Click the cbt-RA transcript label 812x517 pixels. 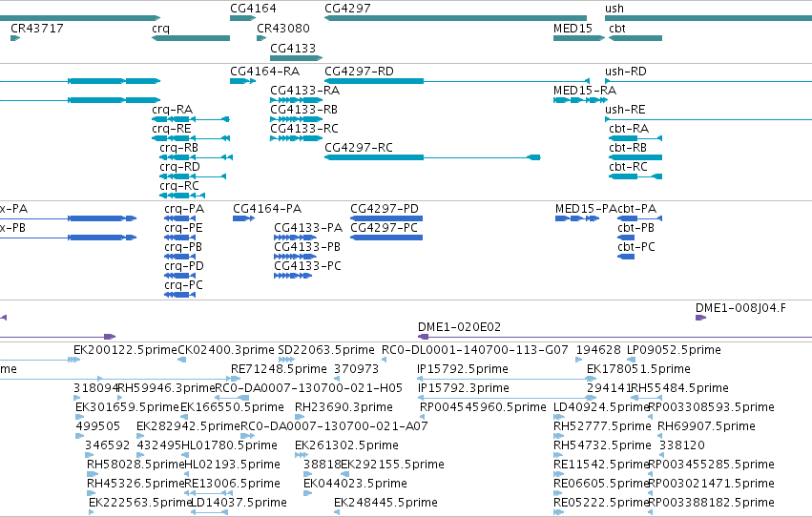pyautogui.click(x=629, y=129)
